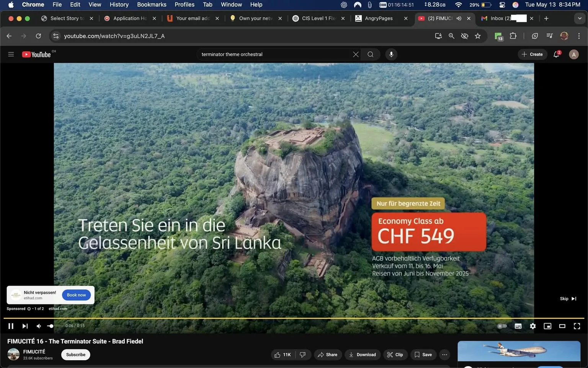The width and height of the screenshot is (588, 368).
Task: Toggle autoplay in the player controls
Action: 502,326
